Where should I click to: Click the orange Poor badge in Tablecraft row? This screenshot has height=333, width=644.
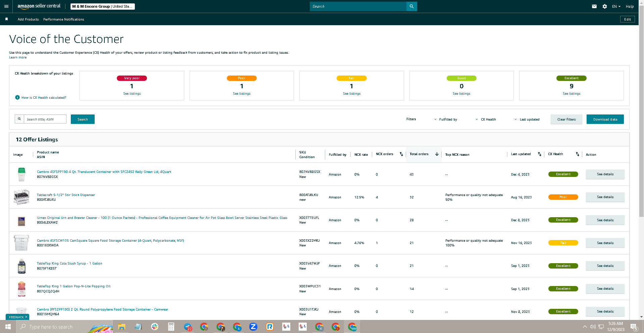[x=563, y=197]
